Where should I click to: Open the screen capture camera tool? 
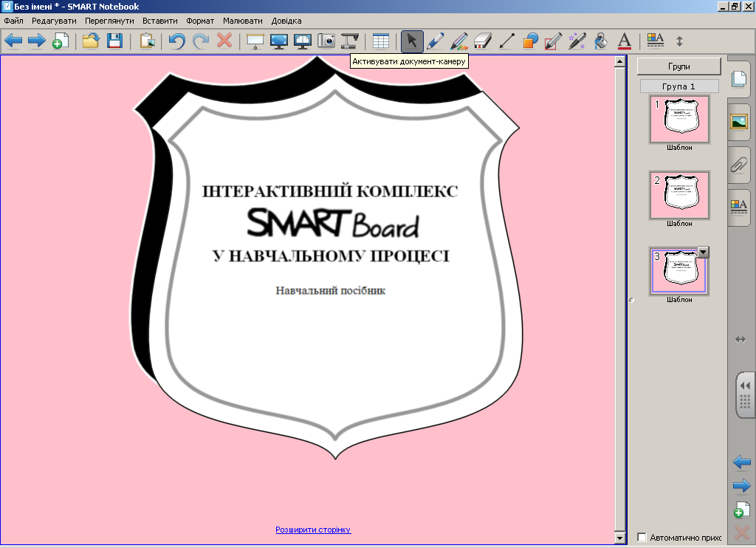pyautogui.click(x=326, y=41)
